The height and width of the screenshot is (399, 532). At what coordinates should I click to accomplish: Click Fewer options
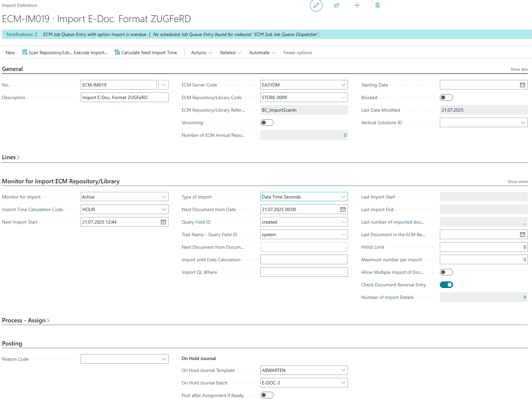coord(297,53)
